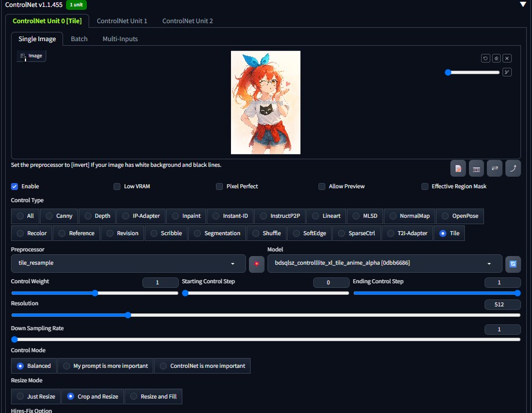Open the Batch tab
532x413 pixels.
79,39
